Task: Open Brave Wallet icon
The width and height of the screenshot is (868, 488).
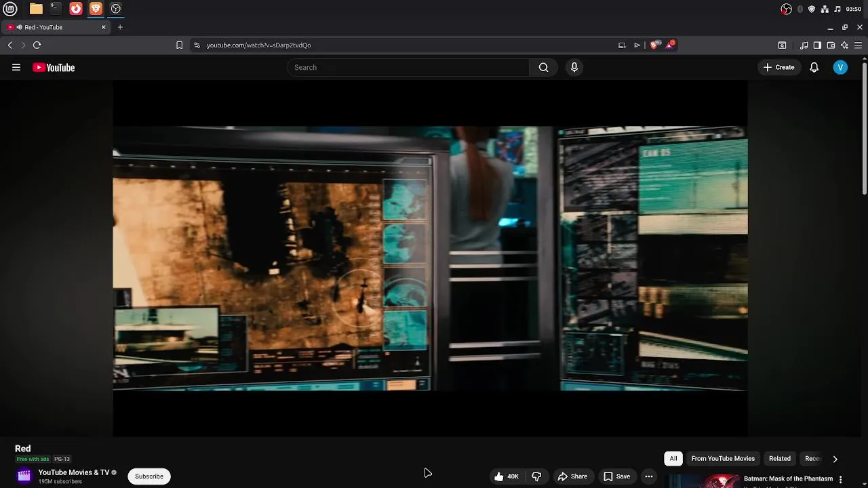Action: click(x=831, y=45)
